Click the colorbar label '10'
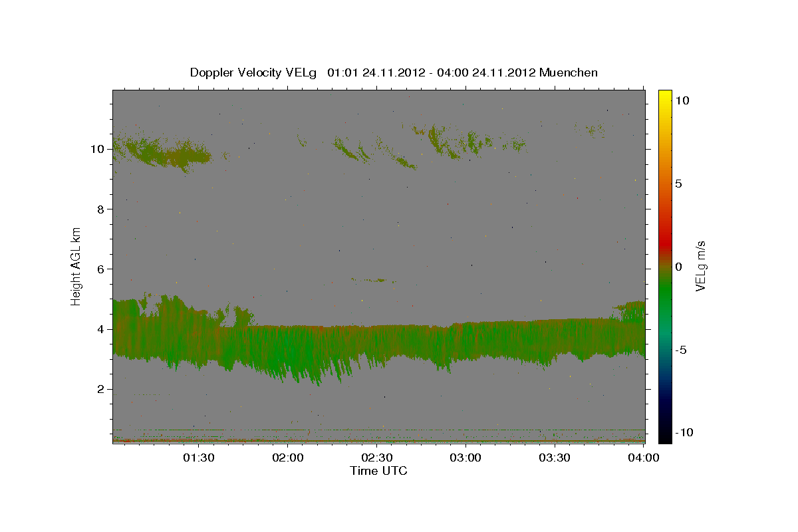This screenshot has width=798, height=532. [x=682, y=100]
